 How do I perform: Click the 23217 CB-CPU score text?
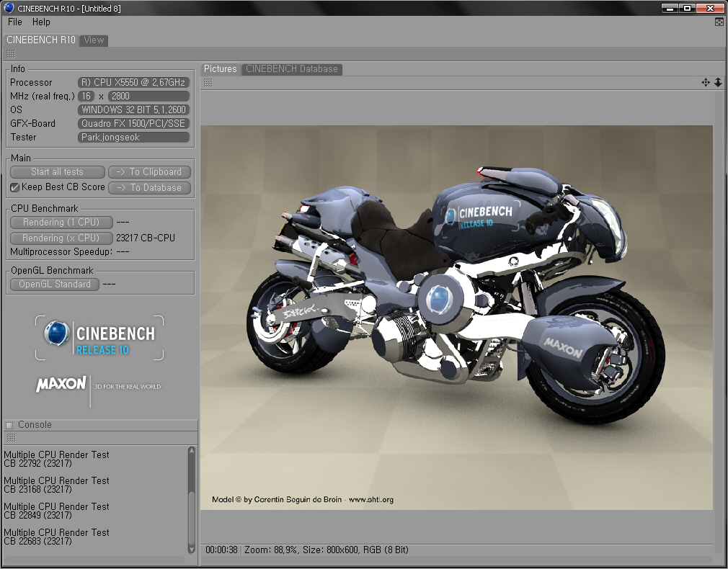(146, 238)
